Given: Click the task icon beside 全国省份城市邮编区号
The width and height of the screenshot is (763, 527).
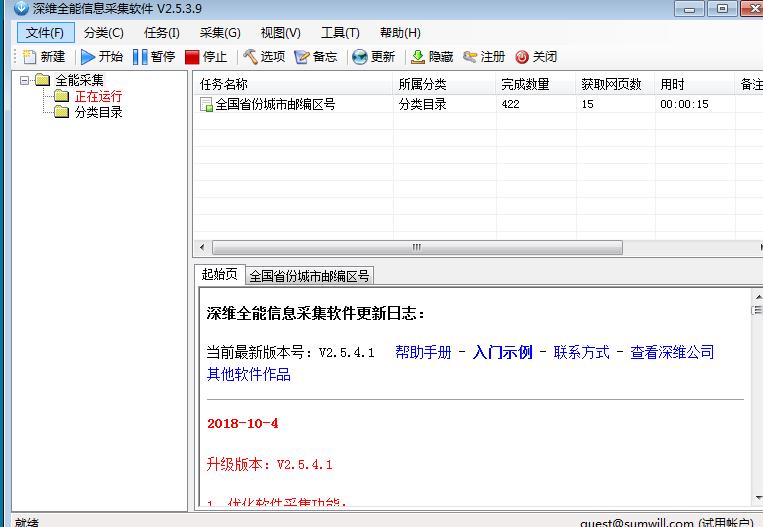Looking at the screenshot, I should [x=206, y=104].
